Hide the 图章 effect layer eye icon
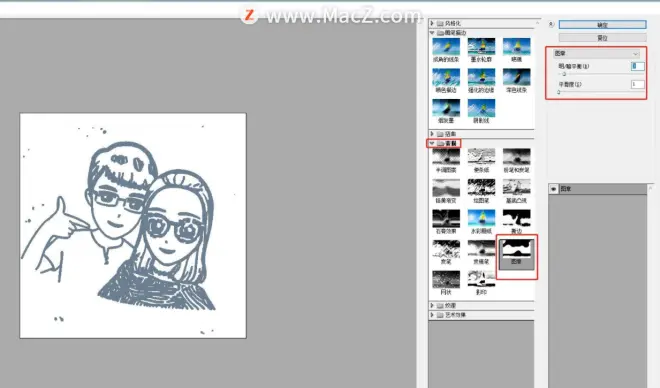 [554, 189]
